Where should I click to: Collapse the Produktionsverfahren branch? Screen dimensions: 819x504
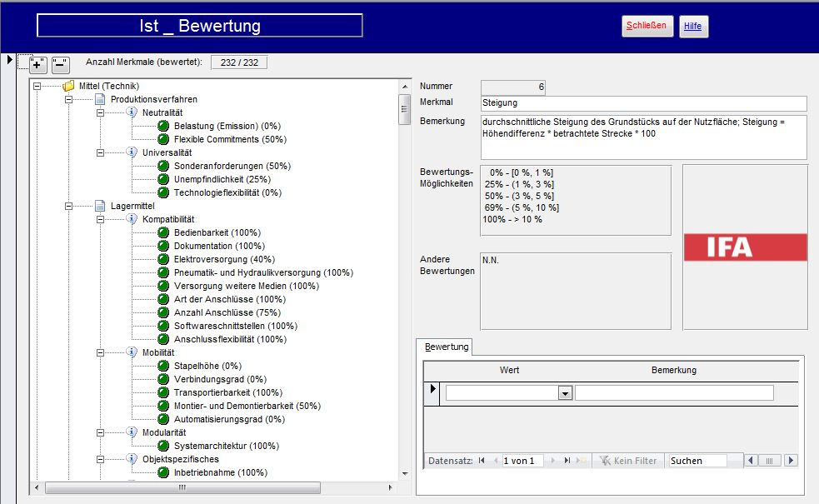pyautogui.click(x=68, y=99)
